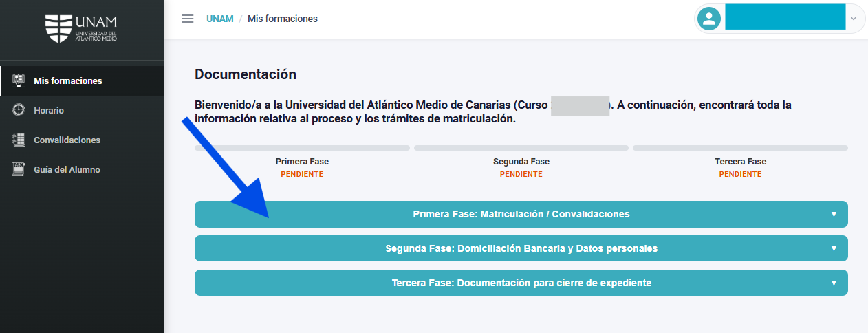The image size is (868, 333).
Task: Click the Mis formaciones sidebar icon
Action: click(x=19, y=80)
